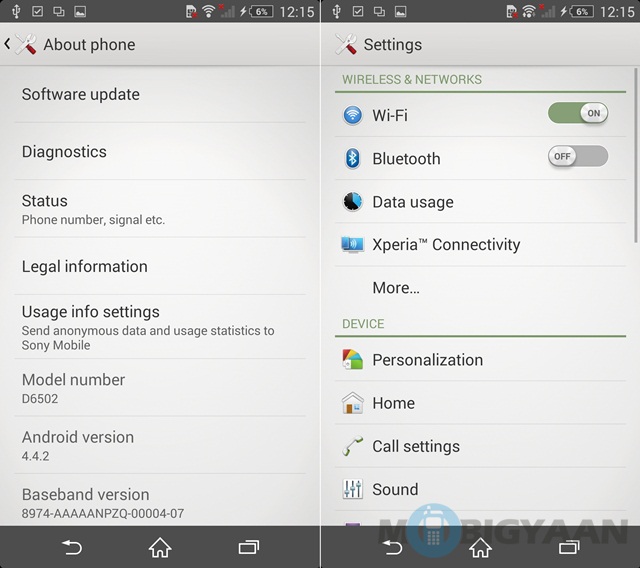Viewport: 640px width, 568px height.
Task: Tap the Wi-Fi globe icon
Action: click(352, 115)
